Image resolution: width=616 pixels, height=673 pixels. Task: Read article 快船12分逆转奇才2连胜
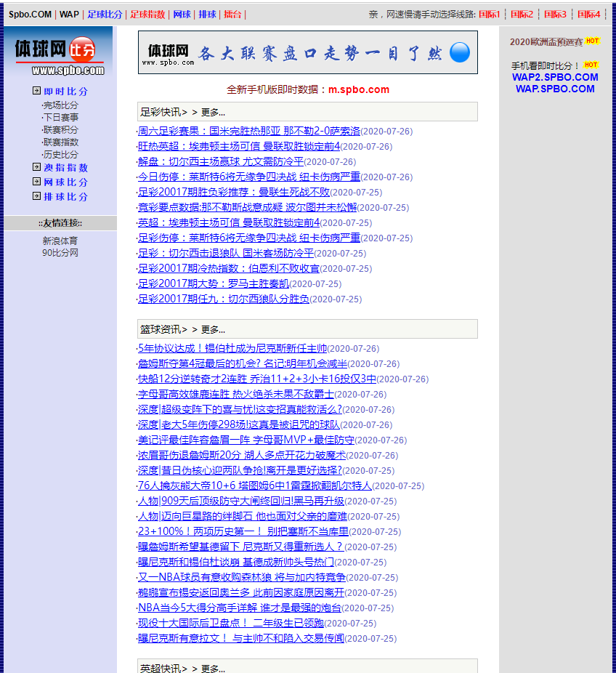257,379
